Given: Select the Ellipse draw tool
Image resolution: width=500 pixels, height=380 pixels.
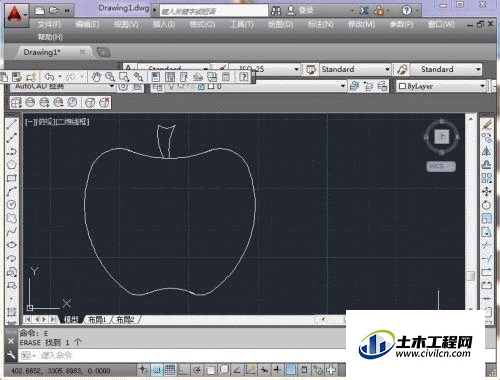Looking at the screenshot, I should pyautogui.click(x=11, y=244).
